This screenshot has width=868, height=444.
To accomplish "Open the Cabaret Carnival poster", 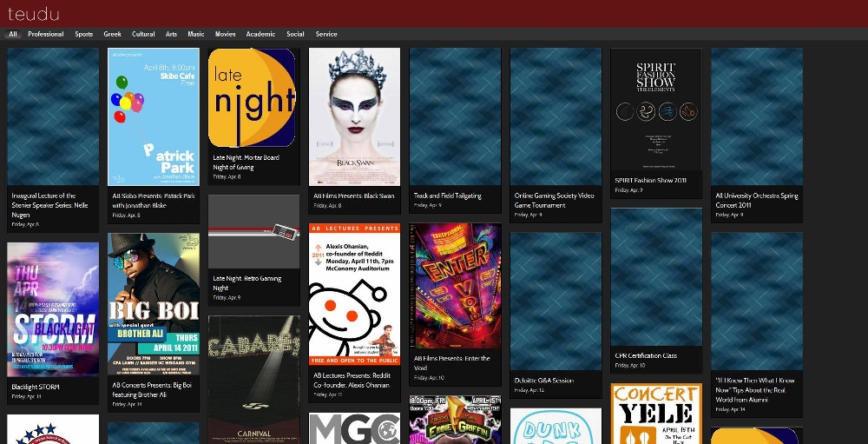I will (253, 379).
